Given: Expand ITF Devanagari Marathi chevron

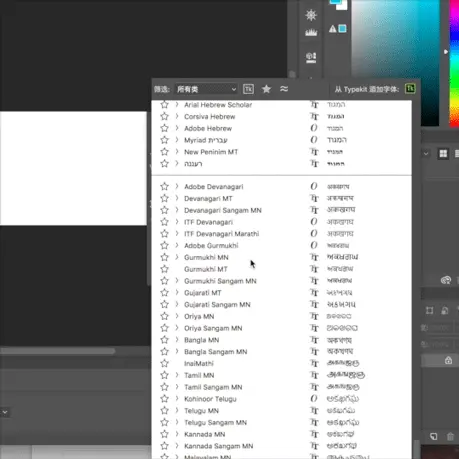Looking at the screenshot, I should coord(177,233).
